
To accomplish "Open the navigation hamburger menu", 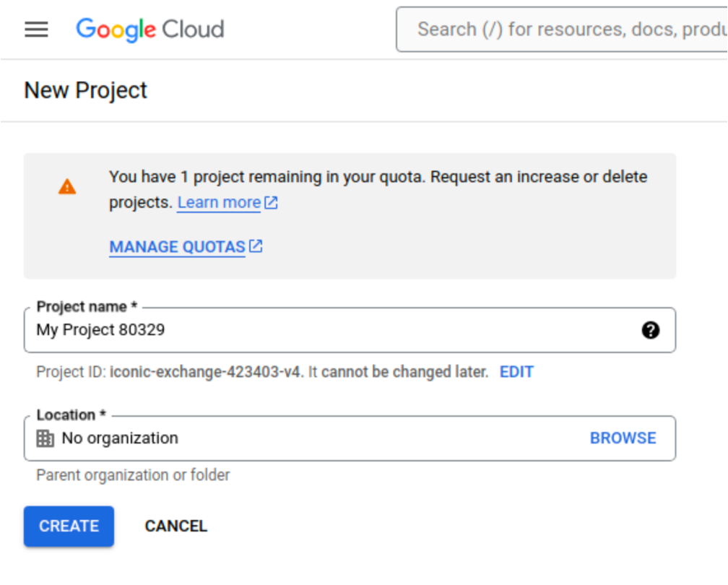I will [x=36, y=29].
